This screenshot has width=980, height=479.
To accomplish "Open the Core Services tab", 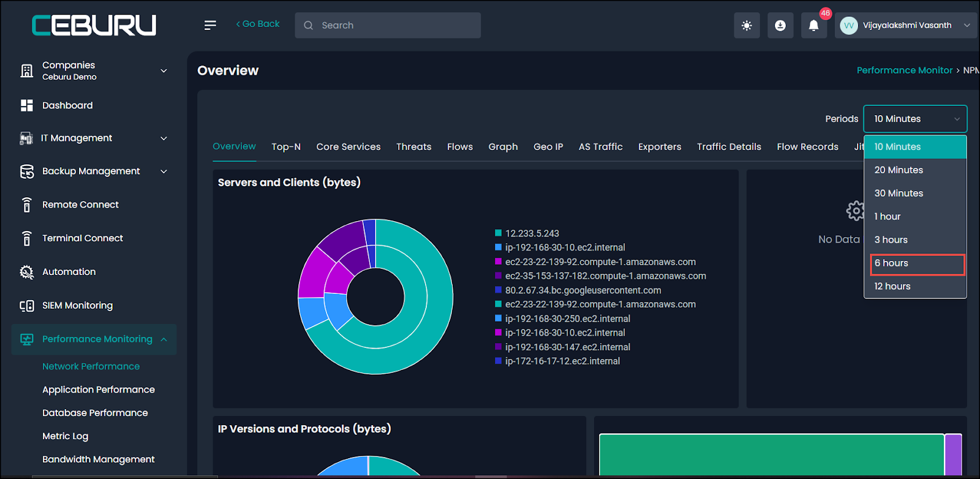I will (x=349, y=147).
